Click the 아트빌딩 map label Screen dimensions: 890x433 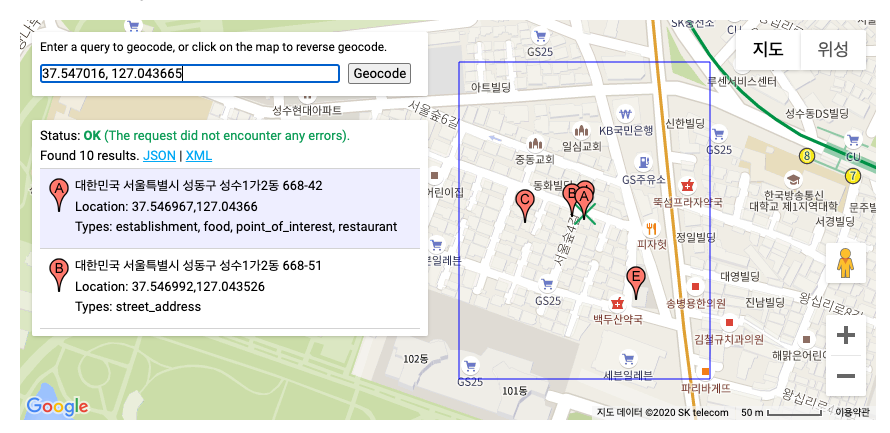tap(492, 87)
